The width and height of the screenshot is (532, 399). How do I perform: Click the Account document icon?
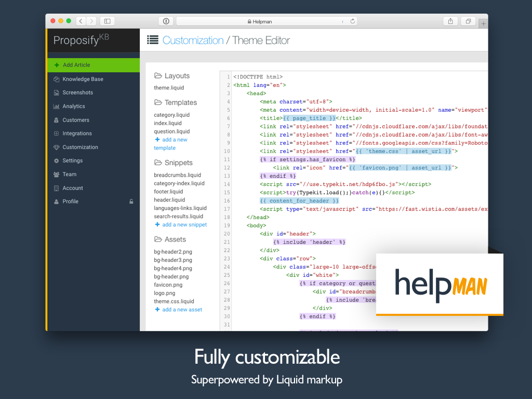point(56,188)
